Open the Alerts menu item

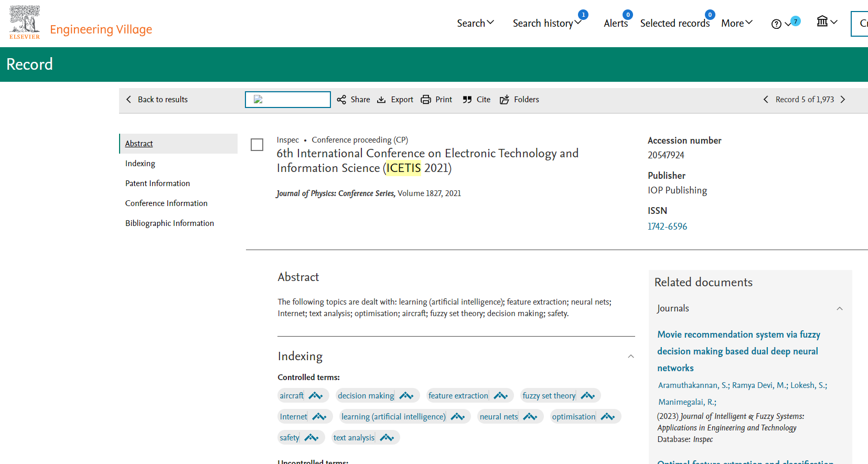pyautogui.click(x=616, y=23)
